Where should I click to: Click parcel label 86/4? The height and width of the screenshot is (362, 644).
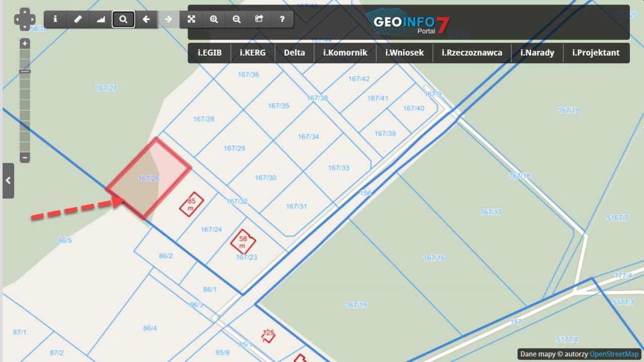click(x=150, y=328)
